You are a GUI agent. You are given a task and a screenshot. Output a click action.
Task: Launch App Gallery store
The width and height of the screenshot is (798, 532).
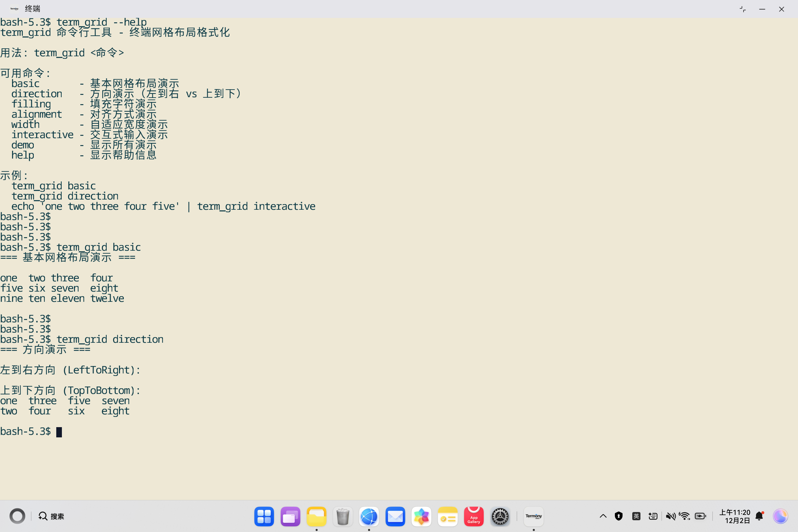point(474,516)
